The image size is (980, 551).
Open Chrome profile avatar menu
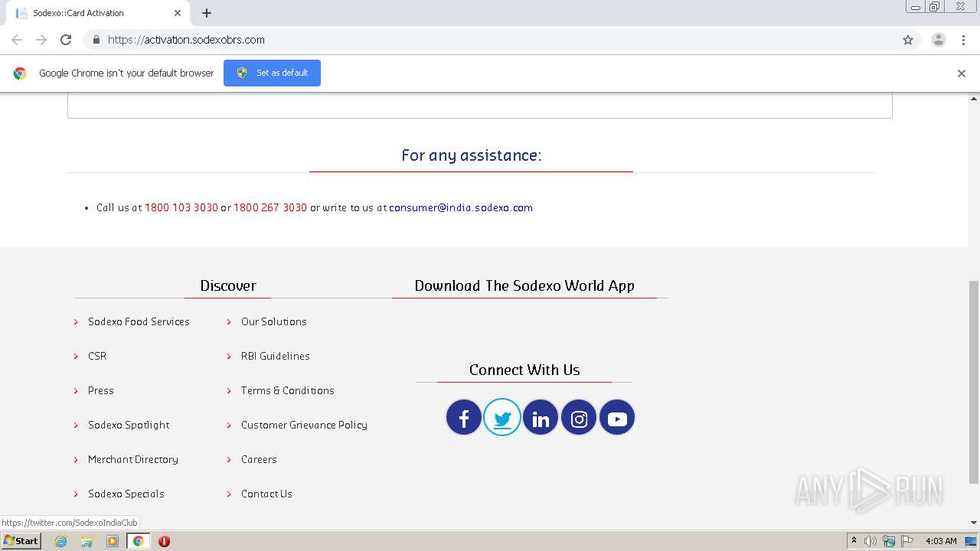pos(939,40)
